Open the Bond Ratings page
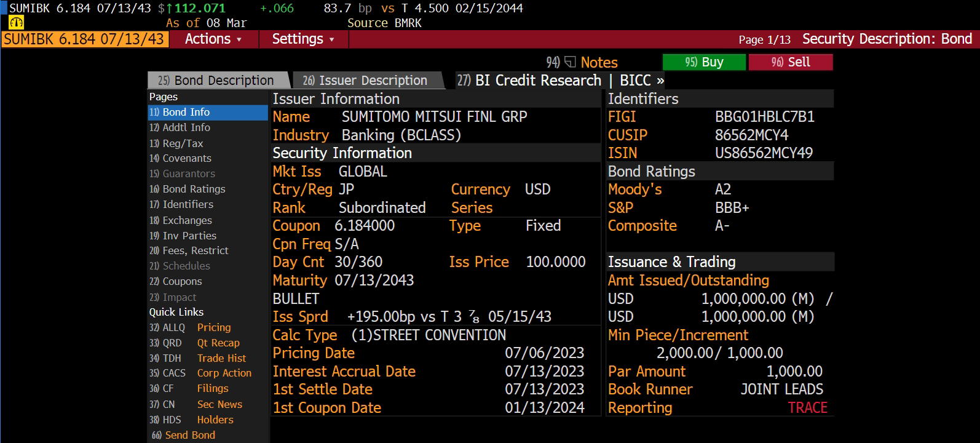The width and height of the screenshot is (980, 443). click(x=208, y=189)
